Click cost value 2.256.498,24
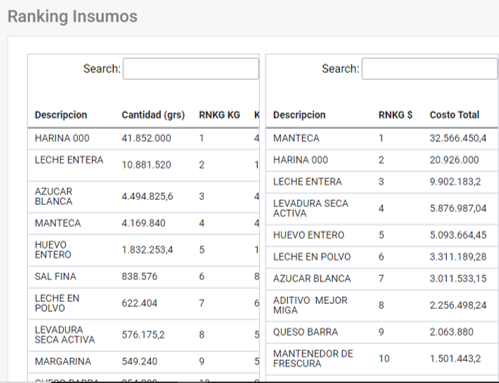Image resolution: width=499 pixels, height=383 pixels. (458, 305)
